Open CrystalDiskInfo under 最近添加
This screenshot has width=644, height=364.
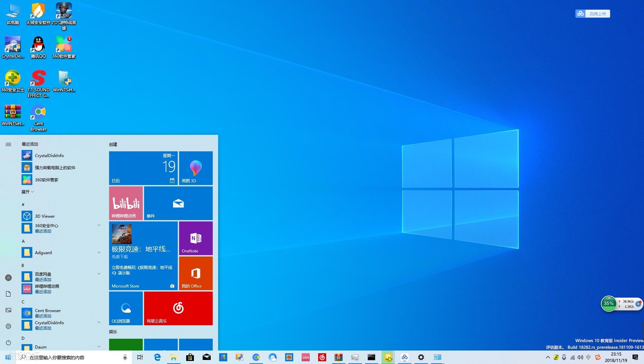click(x=61, y=155)
